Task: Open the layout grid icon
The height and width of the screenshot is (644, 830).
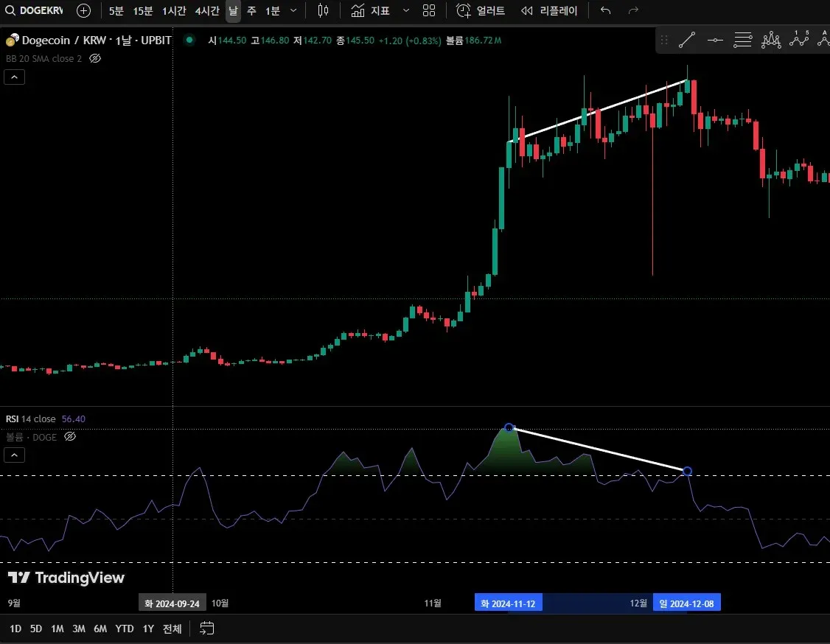Action: pos(429,10)
